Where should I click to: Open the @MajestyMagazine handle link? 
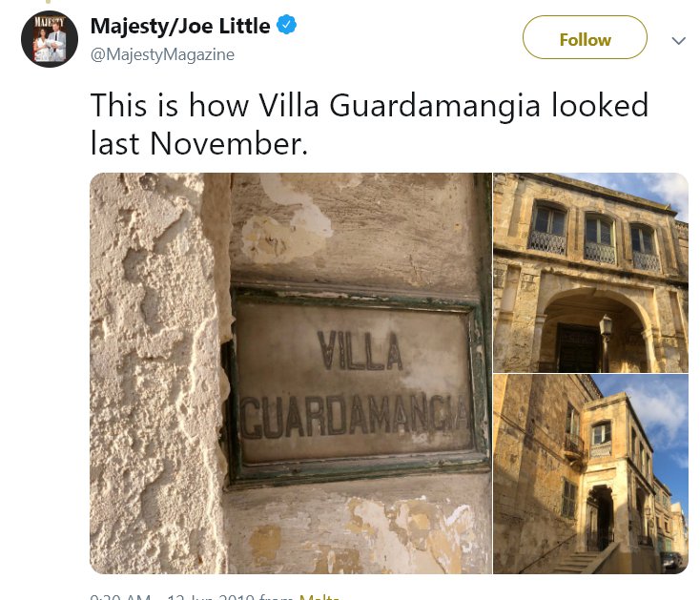tap(162, 54)
